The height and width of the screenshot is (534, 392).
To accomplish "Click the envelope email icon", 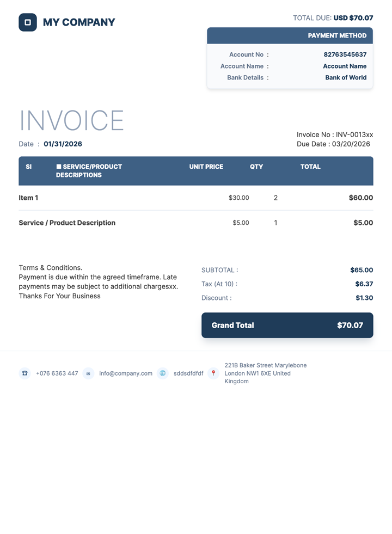I will (88, 373).
